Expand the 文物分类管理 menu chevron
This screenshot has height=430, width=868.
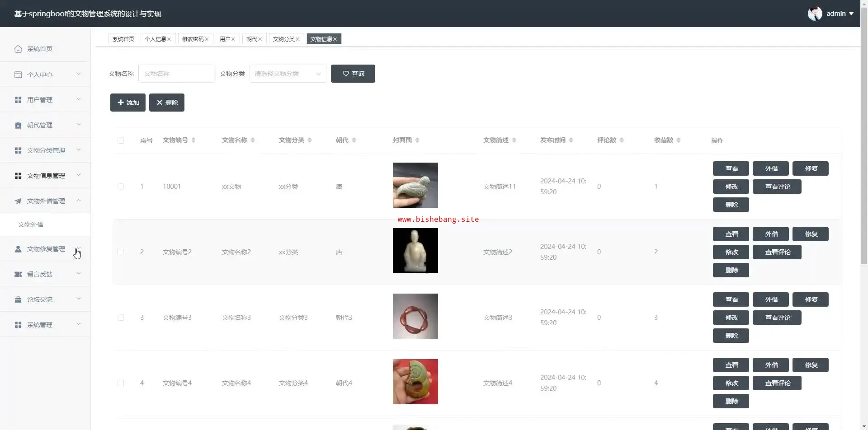79,150
